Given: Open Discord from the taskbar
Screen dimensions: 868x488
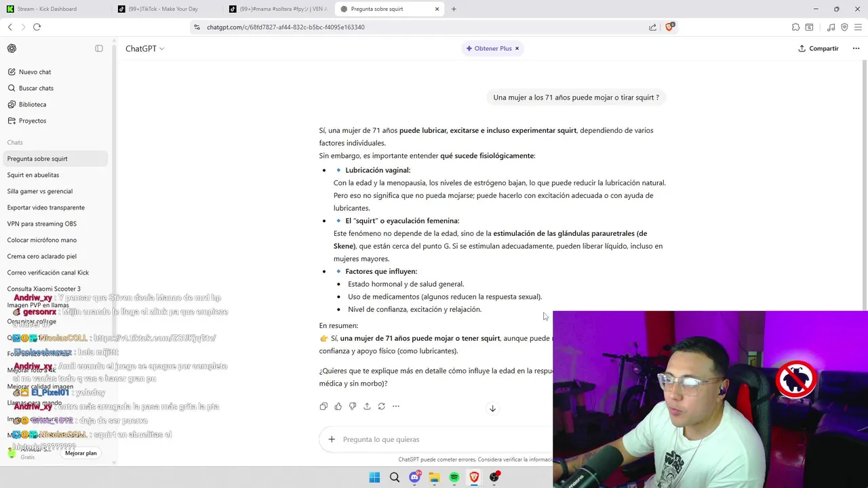Looking at the screenshot, I should pos(414,477).
